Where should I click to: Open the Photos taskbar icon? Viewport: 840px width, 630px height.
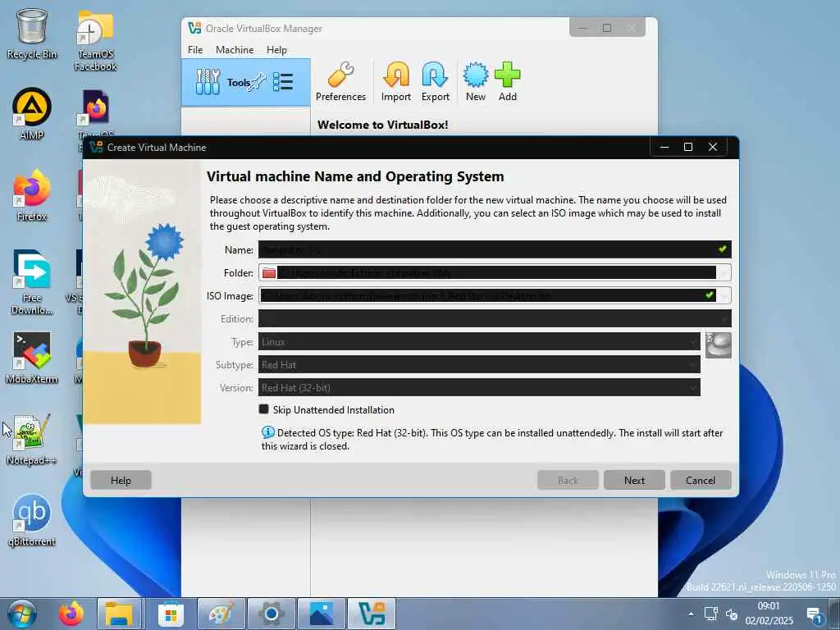coord(322,614)
